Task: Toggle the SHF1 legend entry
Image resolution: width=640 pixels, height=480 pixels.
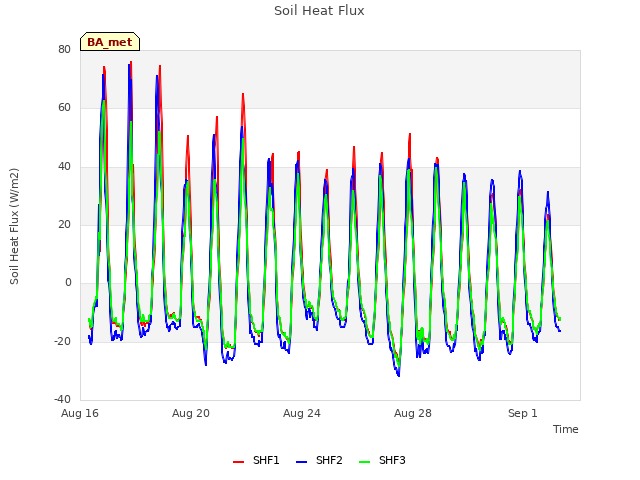Action: [x=256, y=460]
